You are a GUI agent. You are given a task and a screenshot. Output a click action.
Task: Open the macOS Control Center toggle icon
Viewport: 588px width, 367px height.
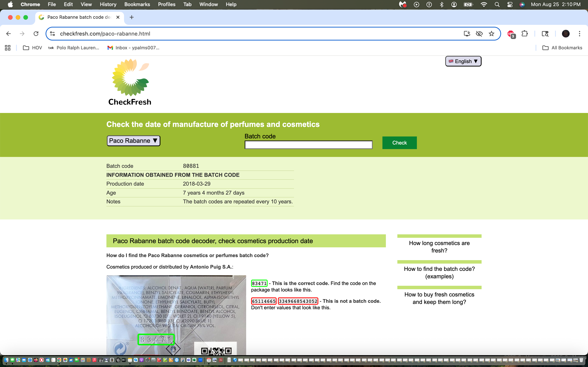click(510, 4)
